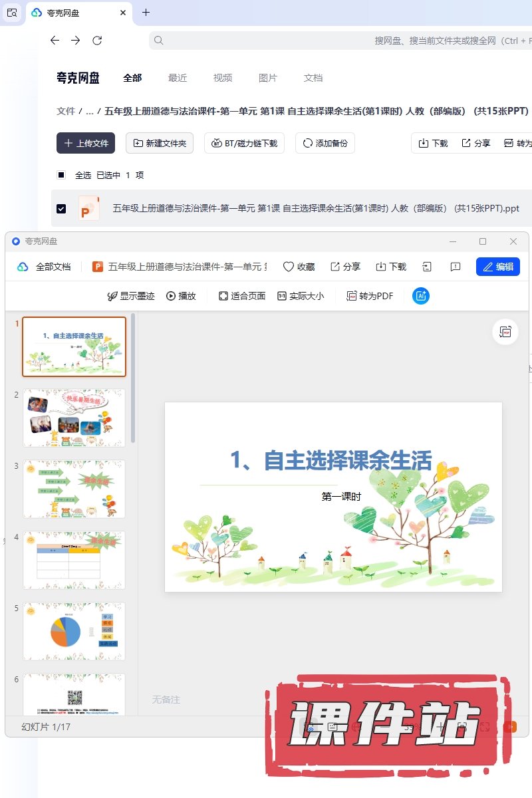Click the browser refresh icon
Screen dimensions: 532x798
point(97,41)
